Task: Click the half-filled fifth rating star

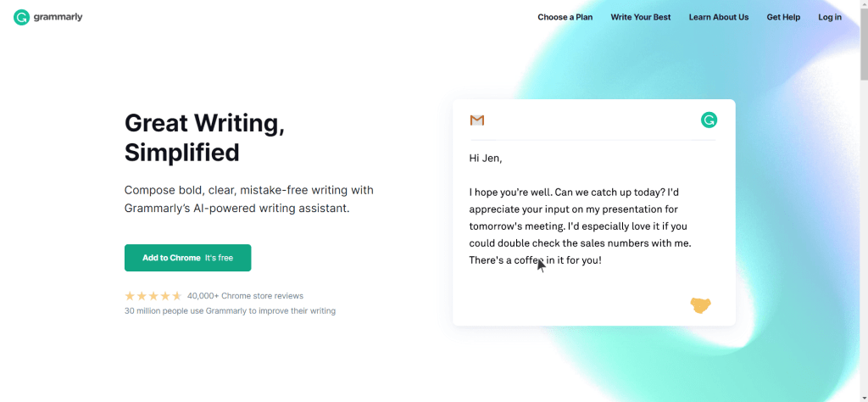Action: pos(177,296)
